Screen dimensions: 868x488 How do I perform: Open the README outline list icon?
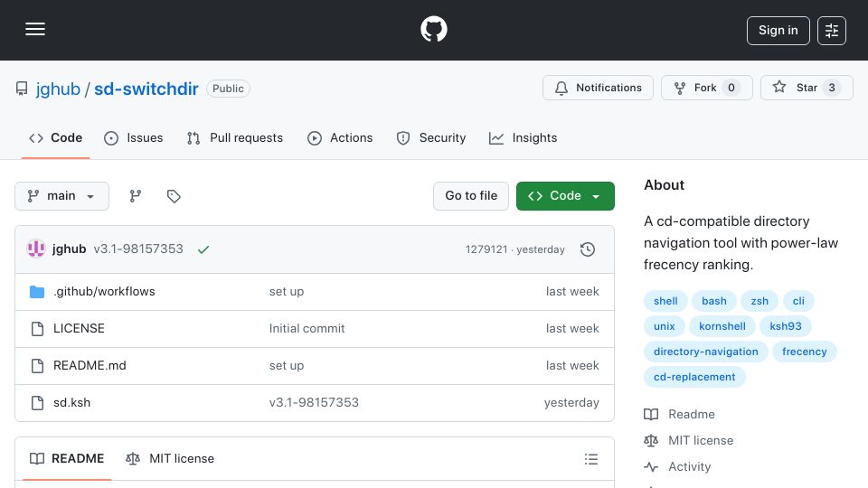590,459
